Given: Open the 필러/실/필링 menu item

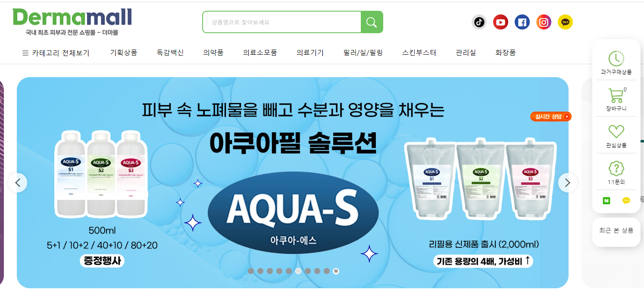Looking at the screenshot, I should (x=363, y=53).
